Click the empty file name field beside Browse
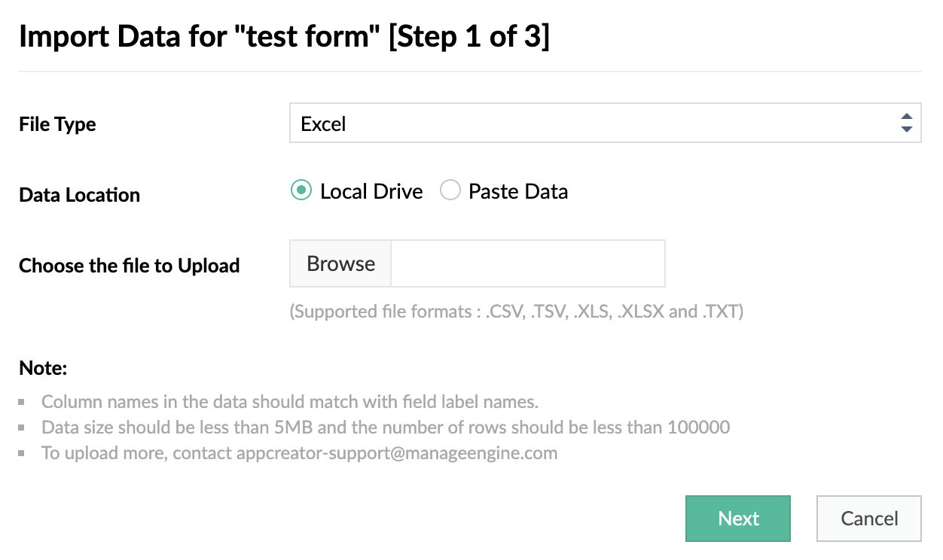943x560 pixels. (527, 263)
